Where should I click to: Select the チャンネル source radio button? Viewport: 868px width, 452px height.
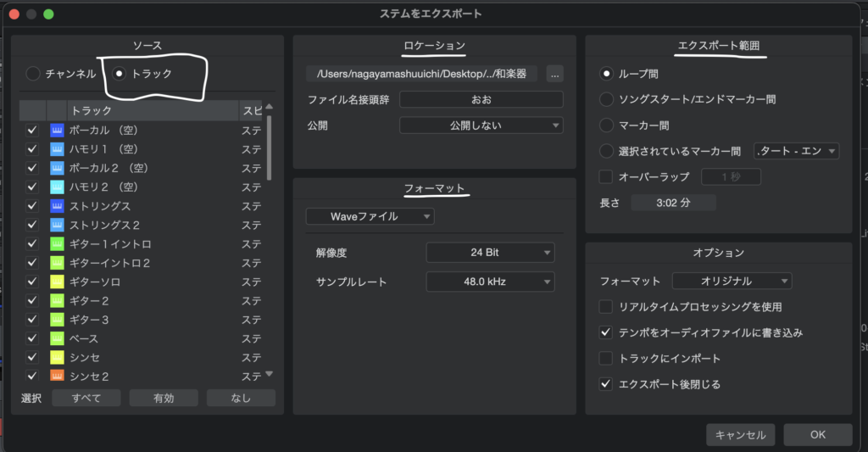tap(33, 74)
